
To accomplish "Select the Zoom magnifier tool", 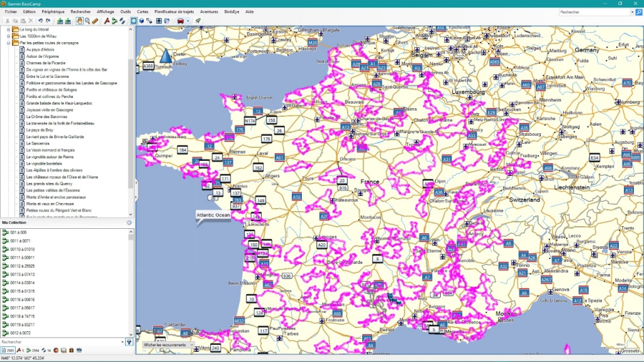I will click(x=87, y=21).
